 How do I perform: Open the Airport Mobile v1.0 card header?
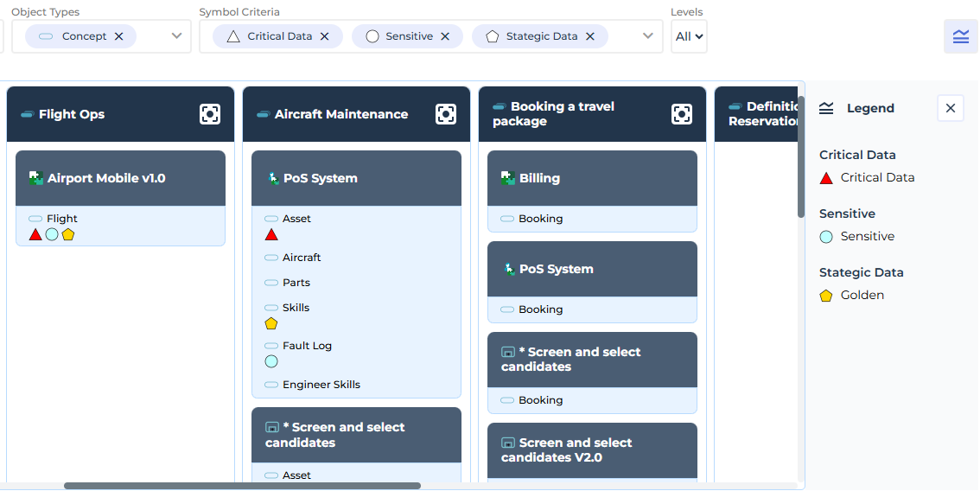point(121,178)
